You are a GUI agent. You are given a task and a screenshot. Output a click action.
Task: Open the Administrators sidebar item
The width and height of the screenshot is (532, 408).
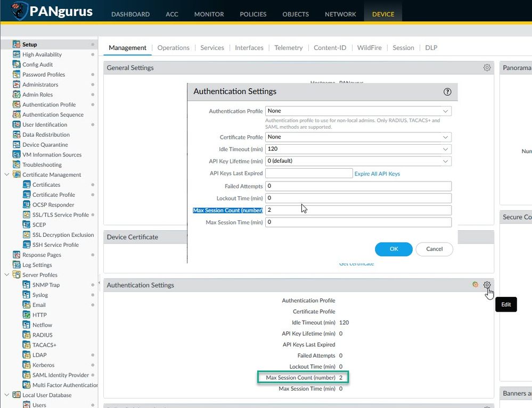(40, 85)
